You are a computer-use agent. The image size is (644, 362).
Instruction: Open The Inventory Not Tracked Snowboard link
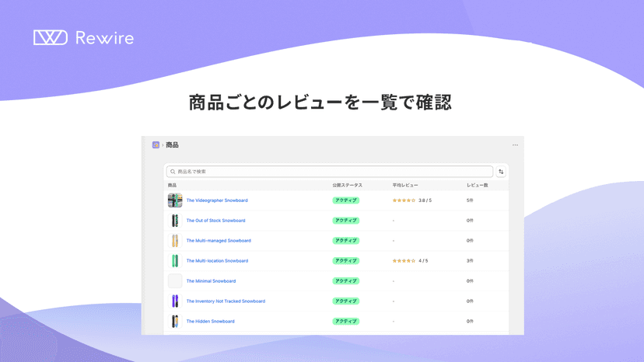point(226,301)
